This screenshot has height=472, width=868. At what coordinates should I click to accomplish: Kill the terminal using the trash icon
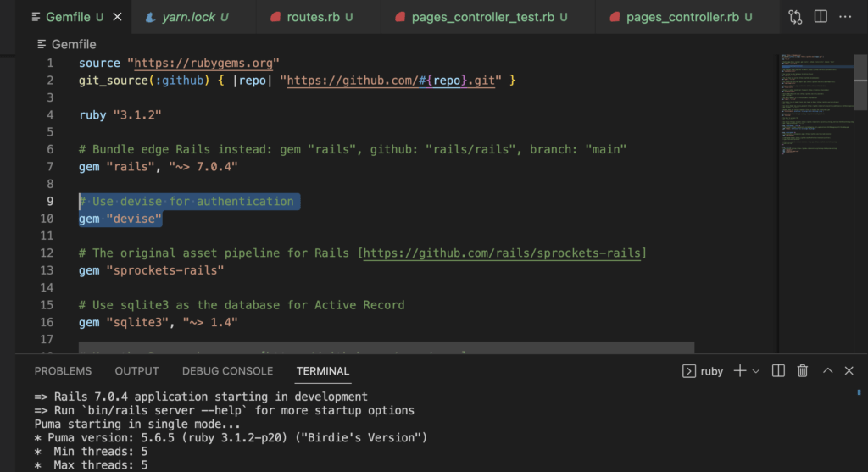click(803, 371)
